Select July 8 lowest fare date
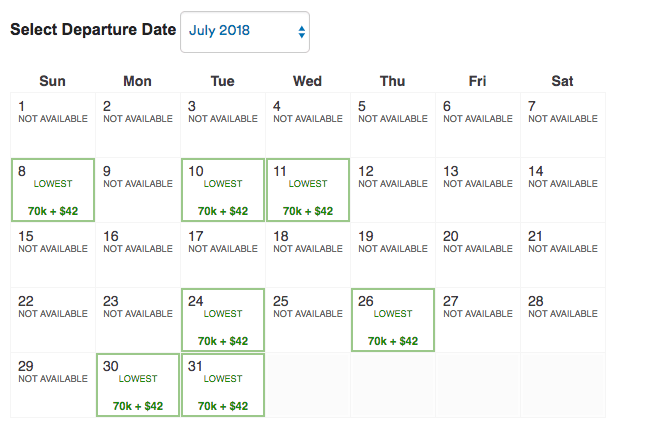 [x=53, y=190]
